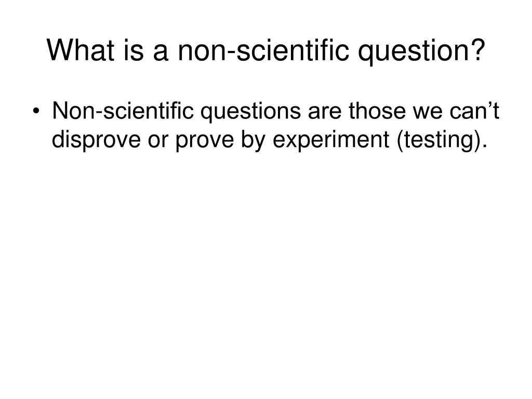Click the word 'What' in the title
The width and height of the screenshot is (532, 399).
coord(81,50)
